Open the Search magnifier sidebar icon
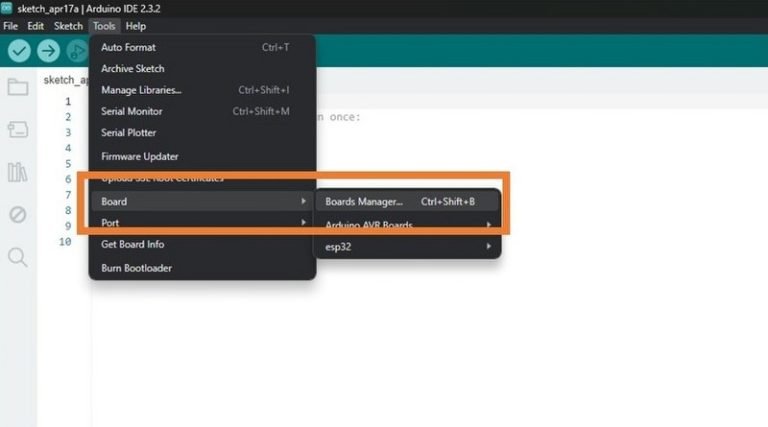This screenshot has width=768, height=427. point(18,257)
